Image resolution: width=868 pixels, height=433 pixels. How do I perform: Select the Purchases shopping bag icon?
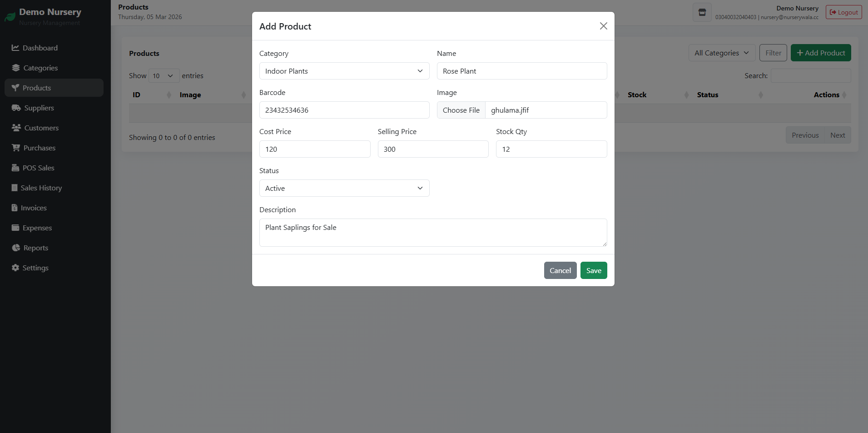[15, 148]
